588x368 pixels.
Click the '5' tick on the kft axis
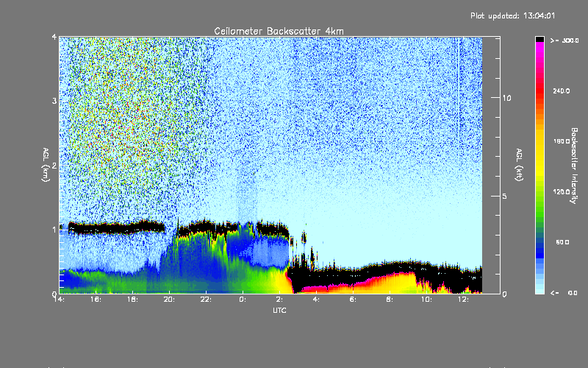pos(504,196)
